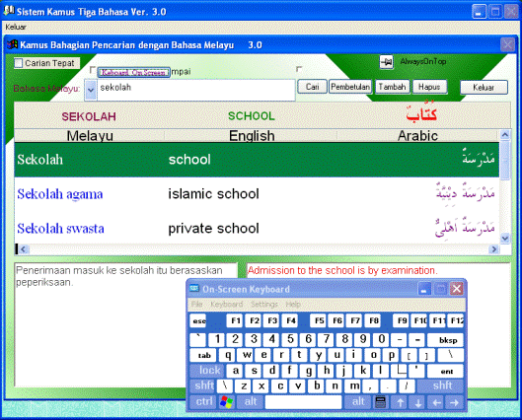Click the sekolah search input field
Screen dimensions: 522x420
tap(195, 90)
